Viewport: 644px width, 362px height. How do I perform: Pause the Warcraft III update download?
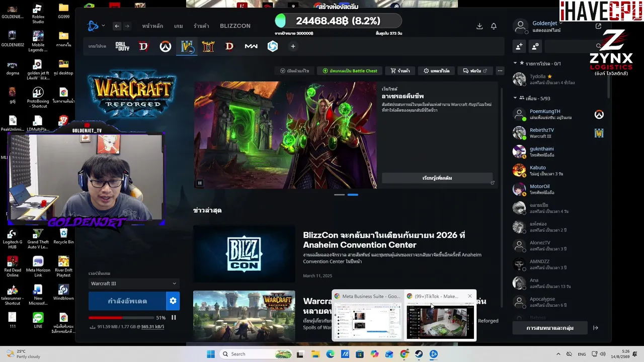(174, 318)
